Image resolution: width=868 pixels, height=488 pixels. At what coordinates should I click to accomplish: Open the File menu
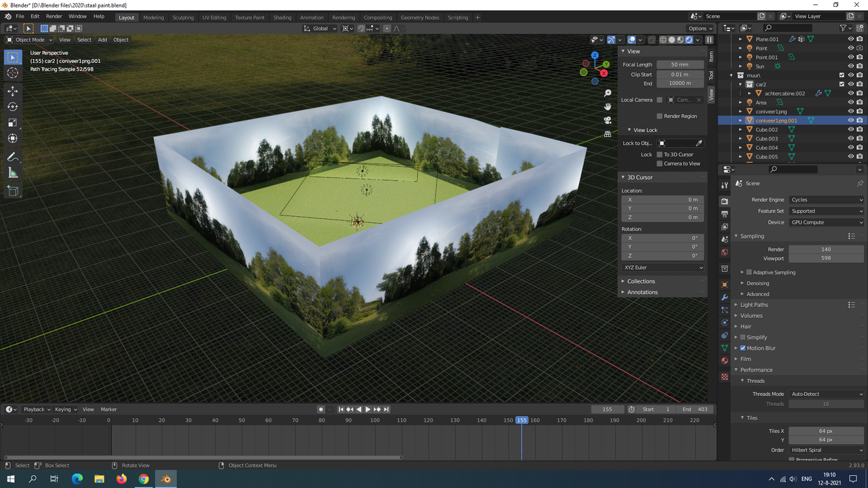tap(20, 16)
